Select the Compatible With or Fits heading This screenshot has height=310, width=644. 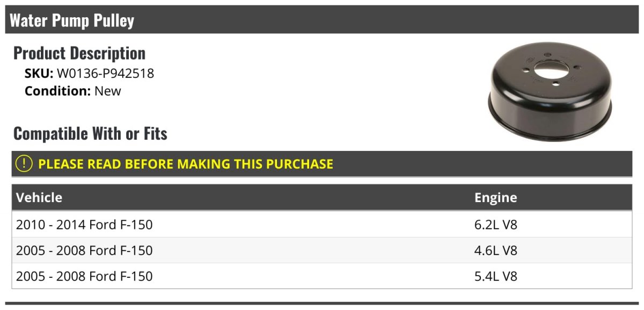(x=90, y=133)
